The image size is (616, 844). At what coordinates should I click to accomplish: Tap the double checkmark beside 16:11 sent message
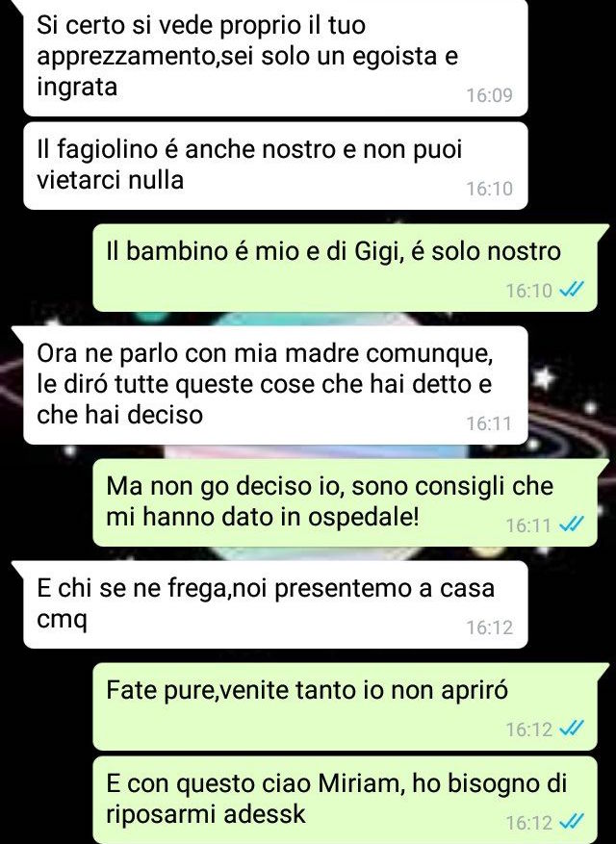tap(571, 524)
